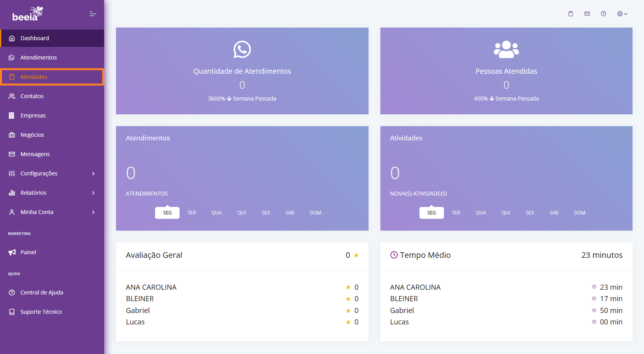Expand the Relatórios submenu

[x=94, y=193]
